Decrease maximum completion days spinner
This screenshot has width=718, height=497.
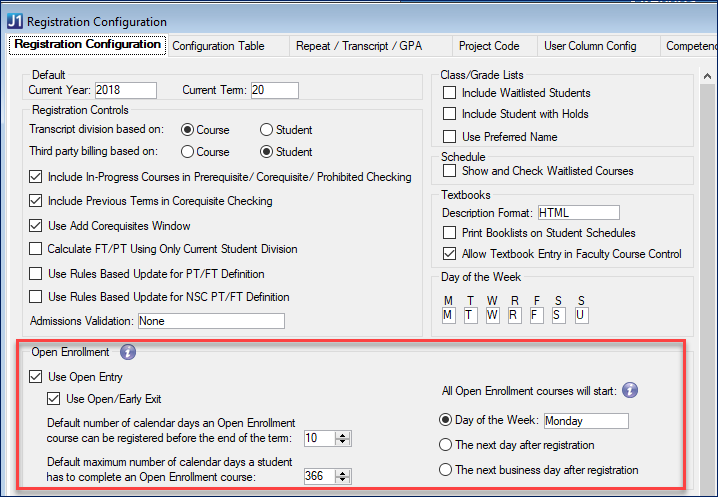coord(343,479)
